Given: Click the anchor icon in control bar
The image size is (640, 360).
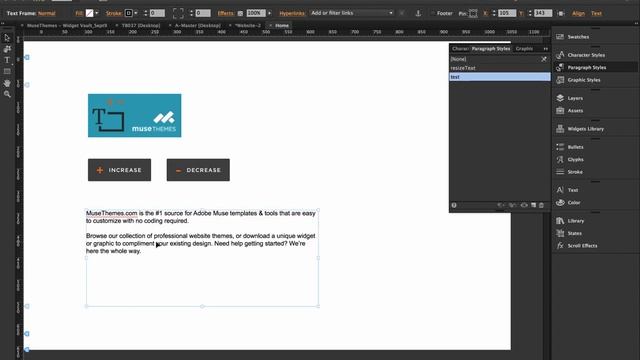Looking at the screenshot, I should pos(418,13).
